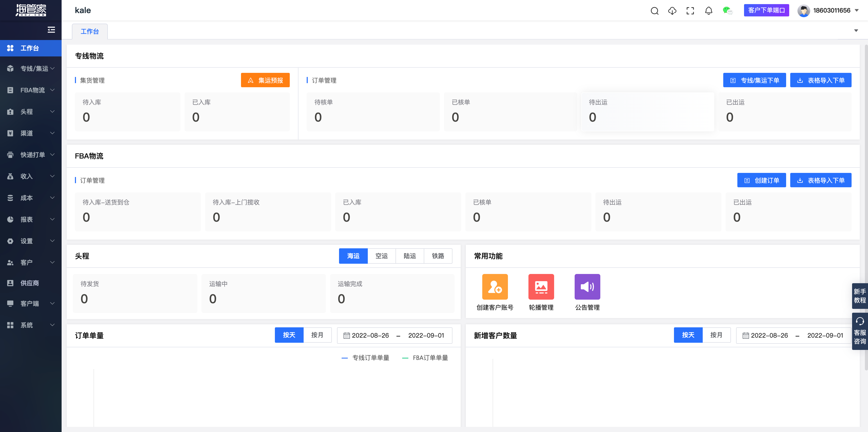The width and height of the screenshot is (868, 432).
Task: Select 海运 transport mode
Action: coord(353,256)
